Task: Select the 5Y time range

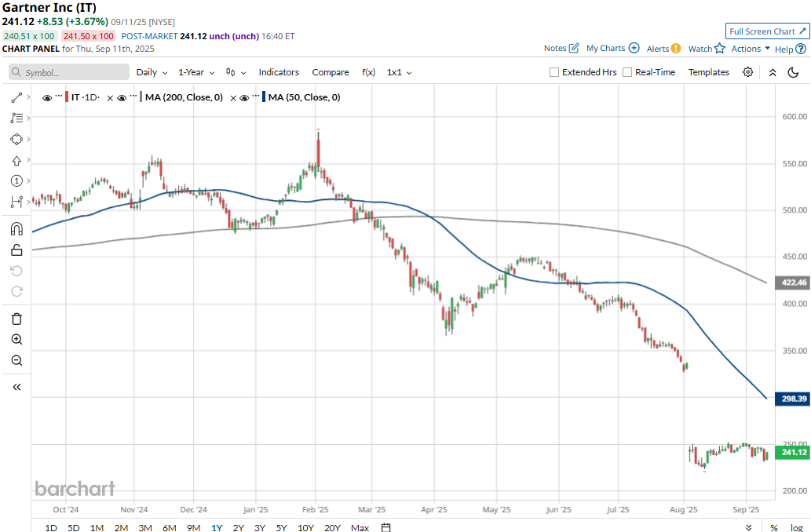Action: (x=281, y=527)
